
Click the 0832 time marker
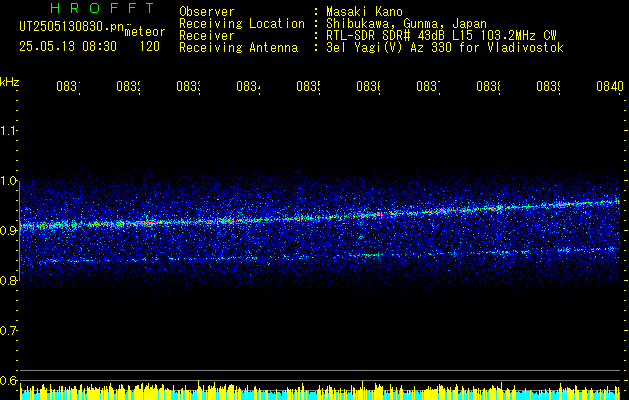[x=128, y=87]
